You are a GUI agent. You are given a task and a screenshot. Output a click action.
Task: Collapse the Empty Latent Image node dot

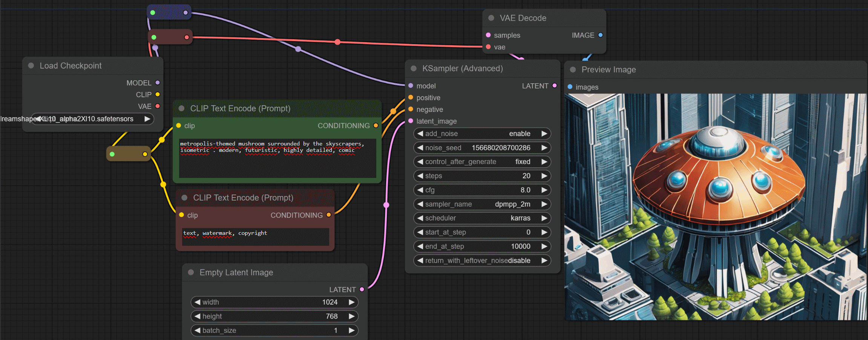(191, 273)
